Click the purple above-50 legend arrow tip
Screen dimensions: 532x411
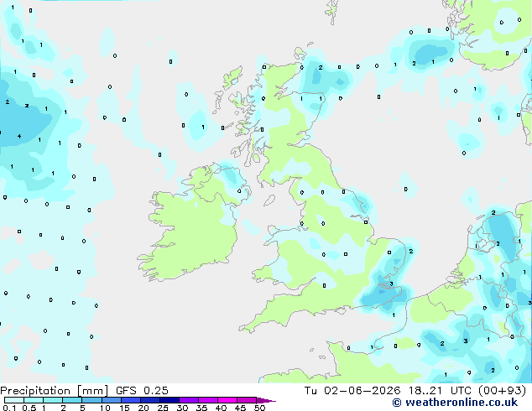click(266, 400)
